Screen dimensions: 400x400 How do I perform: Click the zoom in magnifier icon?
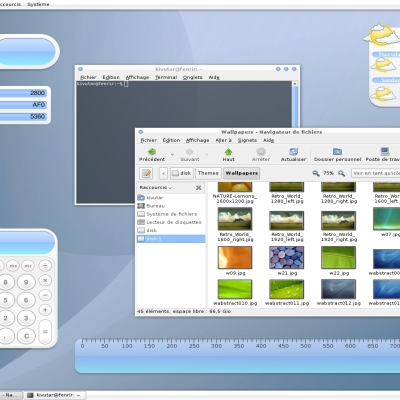[341, 173]
